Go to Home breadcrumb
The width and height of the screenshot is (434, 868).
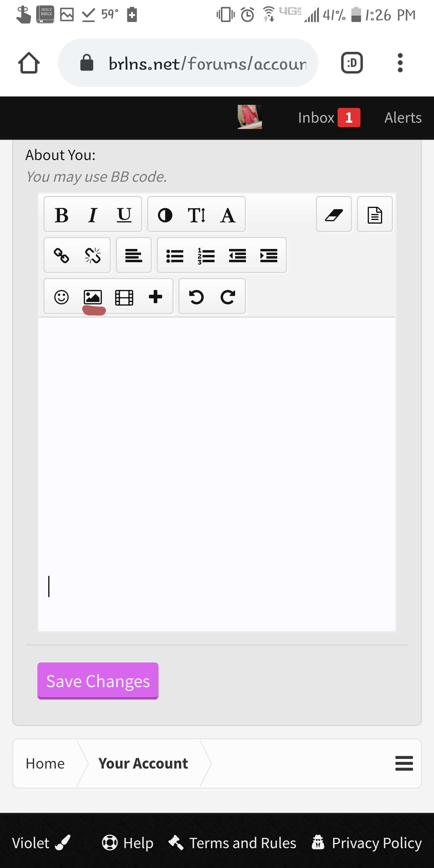click(45, 763)
